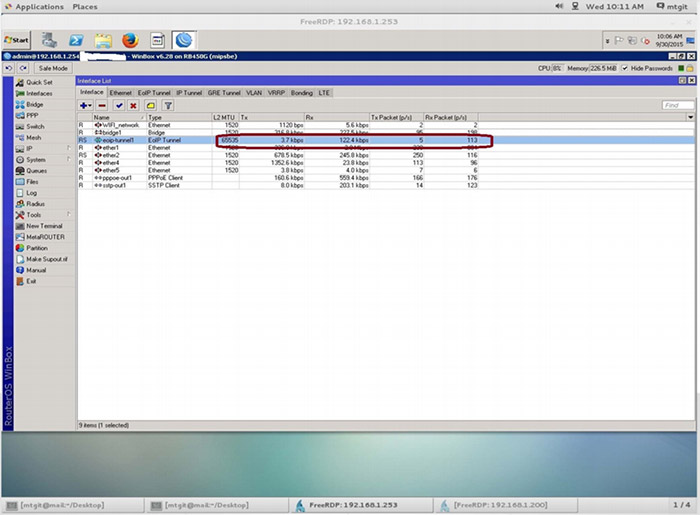This screenshot has width=700, height=515.
Task: Open Log in sidebar
Action: coord(31,193)
